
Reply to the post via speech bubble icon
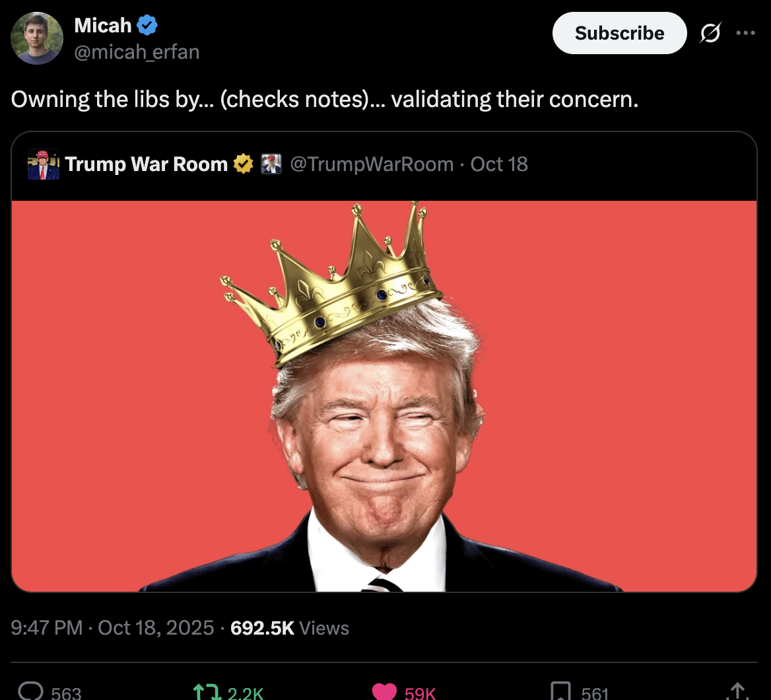30,691
